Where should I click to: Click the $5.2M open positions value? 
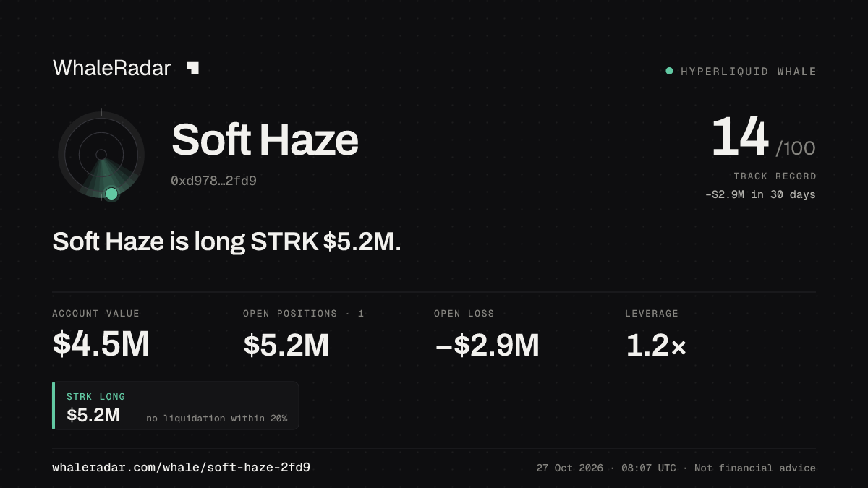click(x=286, y=346)
